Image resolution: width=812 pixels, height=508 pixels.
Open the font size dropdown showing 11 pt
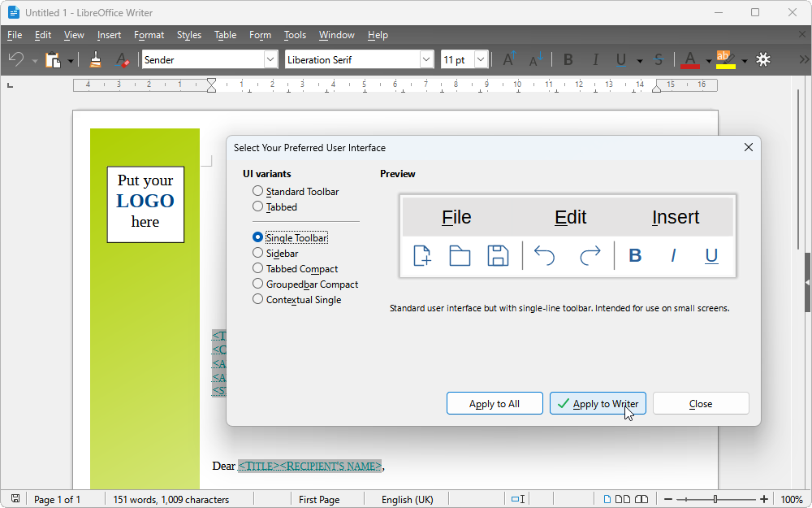(x=481, y=59)
